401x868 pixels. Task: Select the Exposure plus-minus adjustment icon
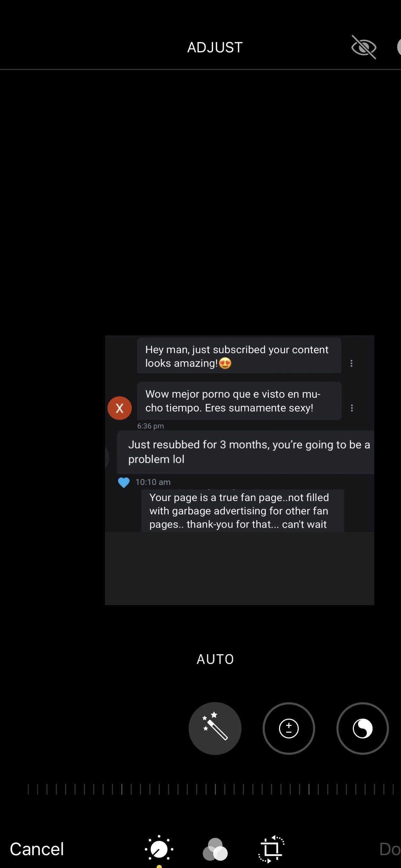pos(289,728)
